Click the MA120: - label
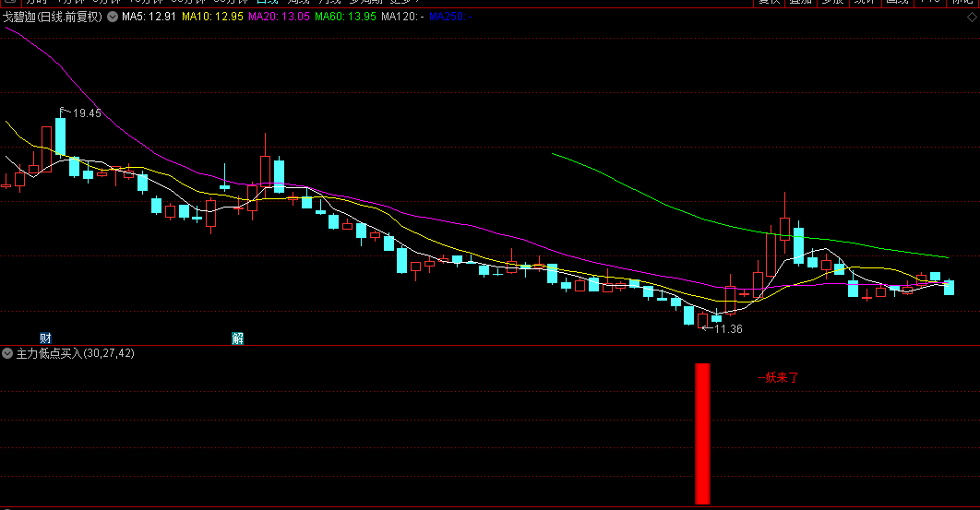980x510 pixels. 402,17
